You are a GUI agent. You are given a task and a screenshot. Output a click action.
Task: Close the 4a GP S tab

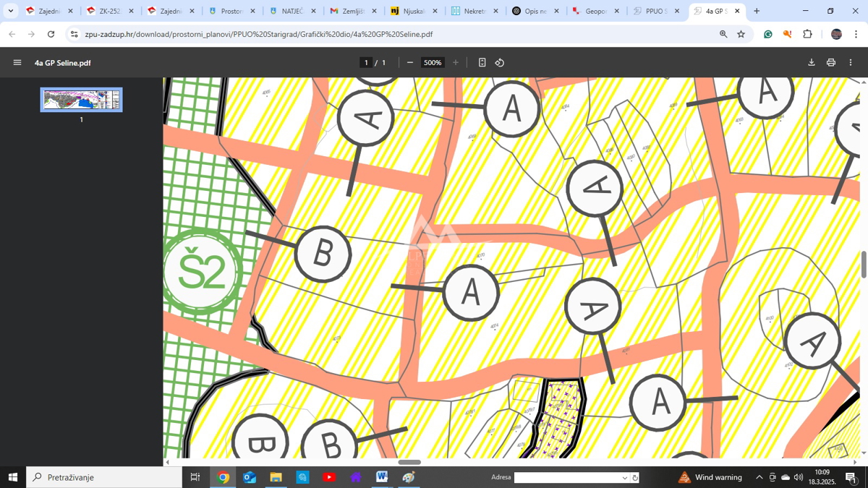(737, 11)
